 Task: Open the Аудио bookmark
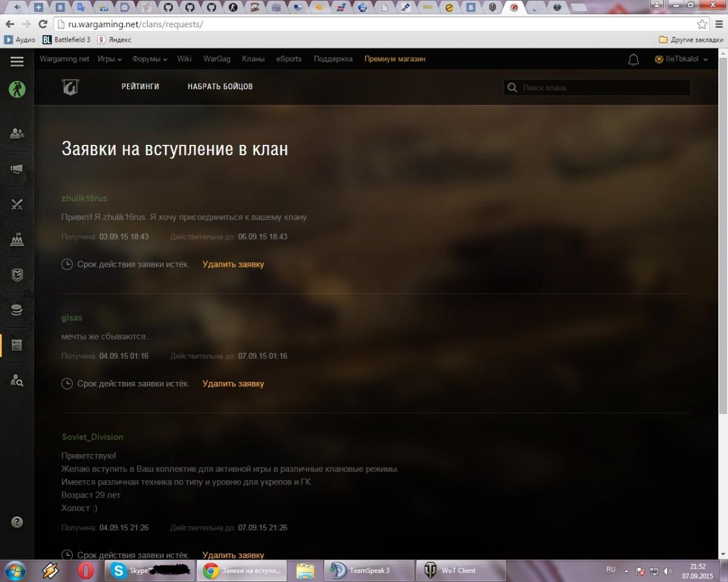click(x=20, y=40)
